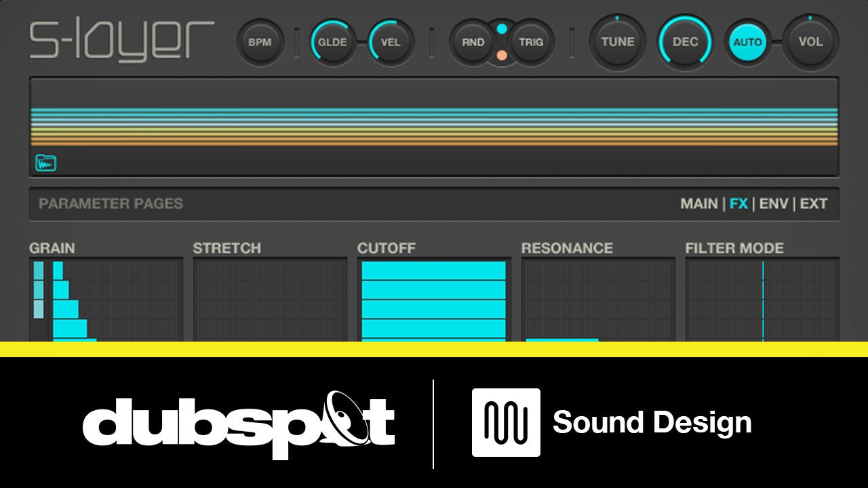Click the FILTER MODE panel marker line
The height and width of the screenshot is (488, 868).
[x=763, y=301]
